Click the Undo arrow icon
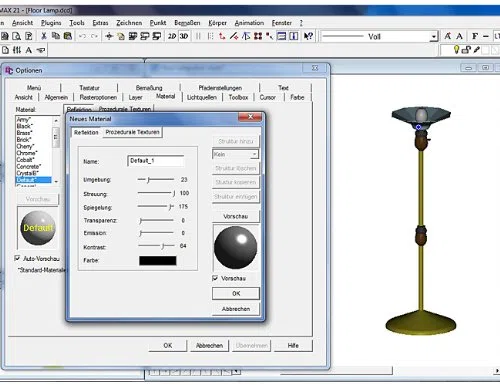 point(82,36)
